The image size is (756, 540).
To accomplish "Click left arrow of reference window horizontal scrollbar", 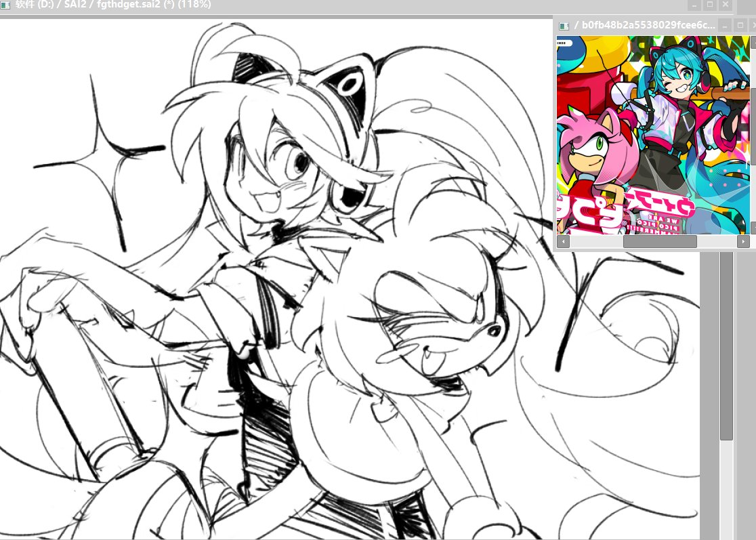I will (x=563, y=242).
